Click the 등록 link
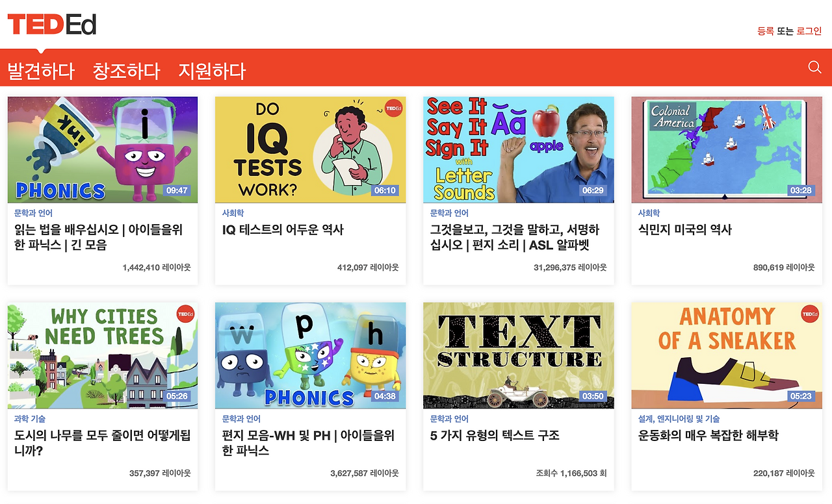This screenshot has width=832, height=504. (x=766, y=31)
